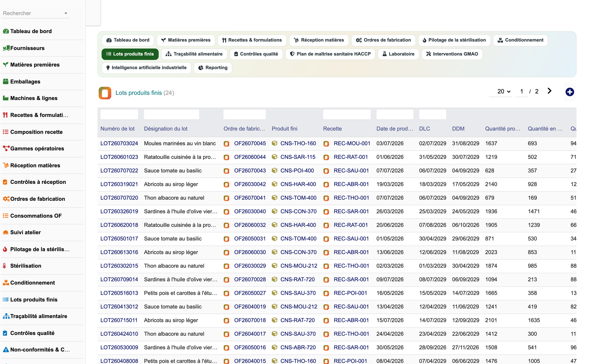Click the Machines & lignes factory icon

click(6, 98)
